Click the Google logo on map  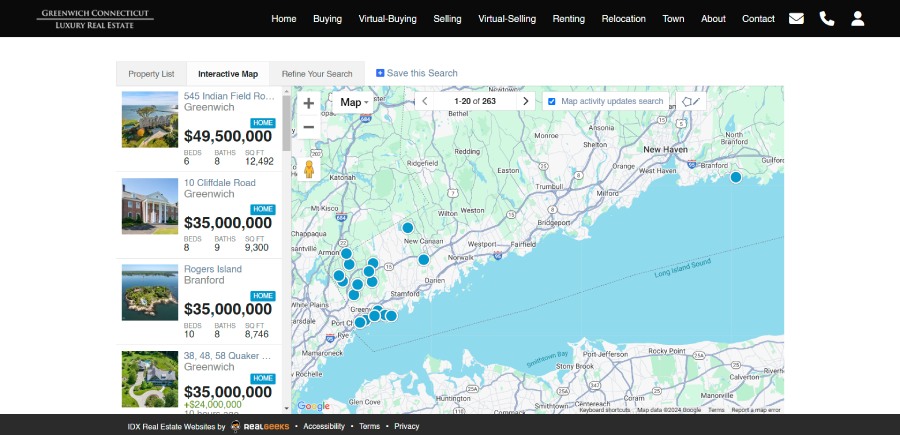pos(313,406)
